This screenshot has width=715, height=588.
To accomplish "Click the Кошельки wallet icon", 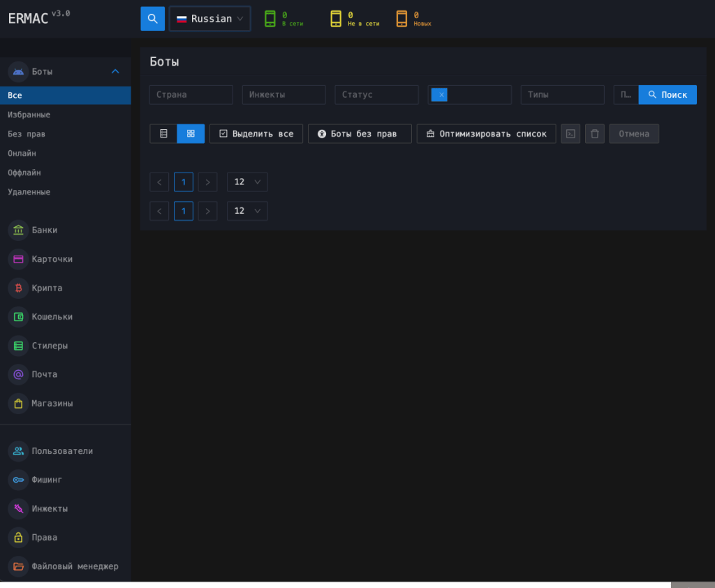I will [x=18, y=317].
